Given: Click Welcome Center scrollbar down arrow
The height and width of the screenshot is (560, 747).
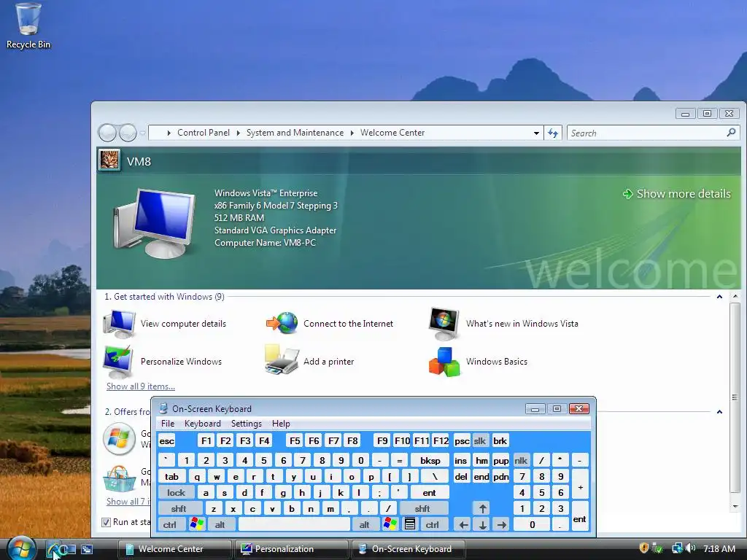Looking at the screenshot, I should [x=735, y=507].
